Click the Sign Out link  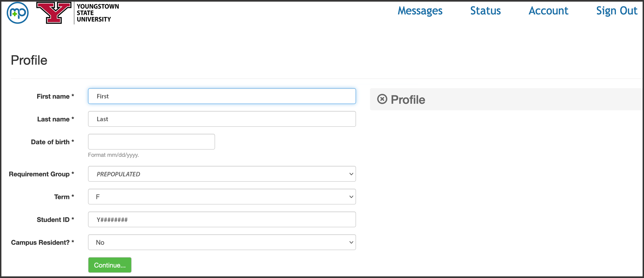click(617, 11)
